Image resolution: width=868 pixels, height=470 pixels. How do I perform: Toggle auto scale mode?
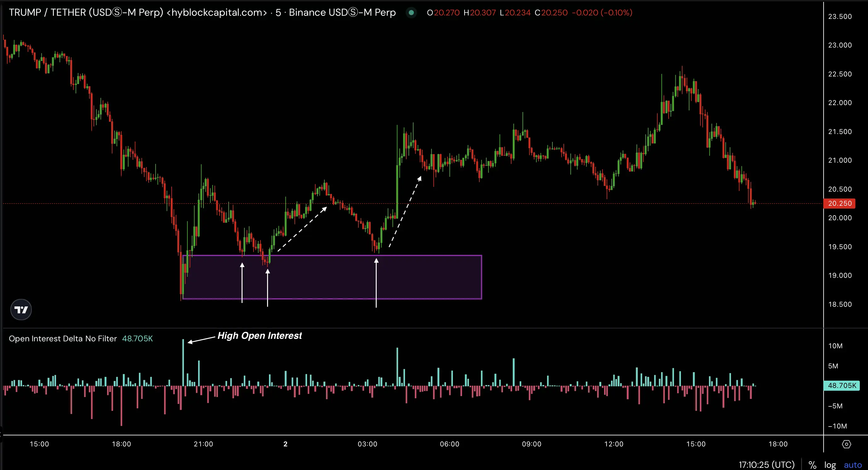pyautogui.click(x=853, y=465)
